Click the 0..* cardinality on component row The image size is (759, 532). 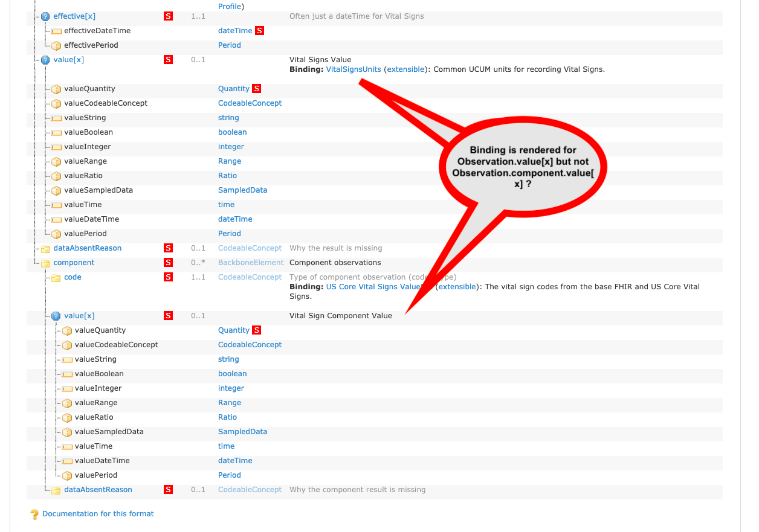click(x=198, y=263)
